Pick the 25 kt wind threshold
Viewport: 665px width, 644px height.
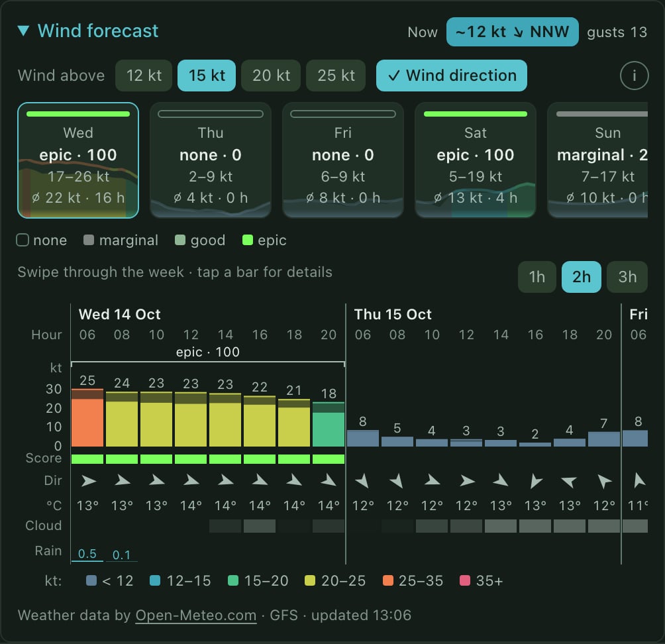336,76
